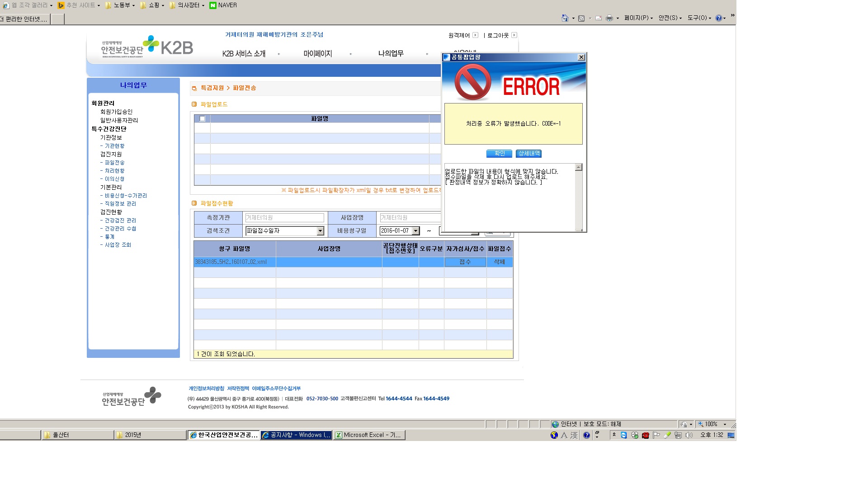Open the browser help question-mark icon

point(718,18)
